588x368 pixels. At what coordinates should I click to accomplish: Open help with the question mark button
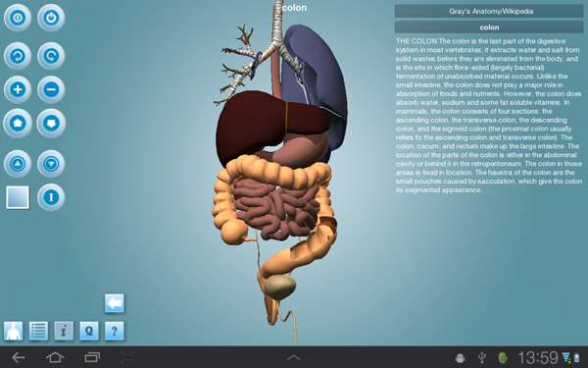[x=115, y=331]
